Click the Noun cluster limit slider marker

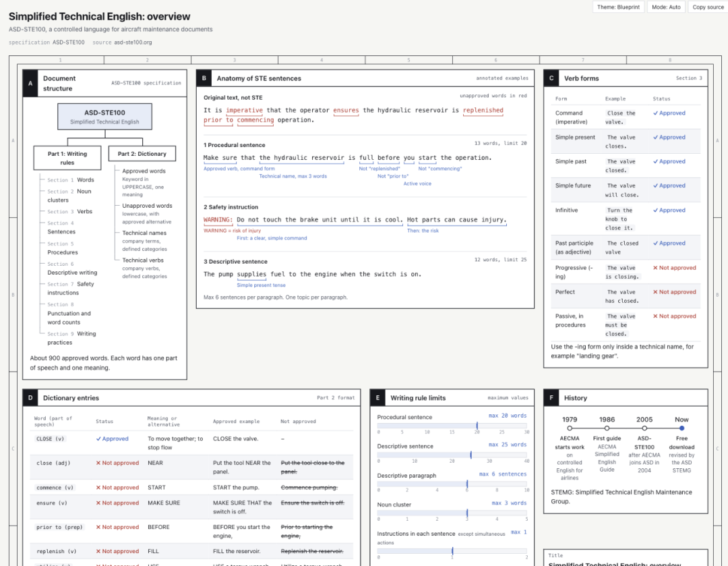pyautogui.click(x=467, y=513)
